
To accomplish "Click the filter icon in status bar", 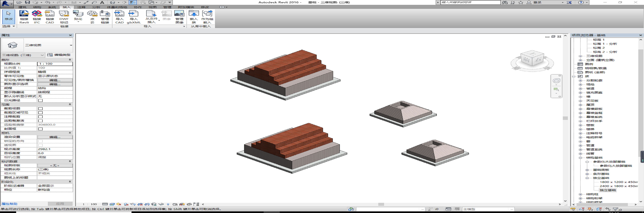I will point(615,209).
